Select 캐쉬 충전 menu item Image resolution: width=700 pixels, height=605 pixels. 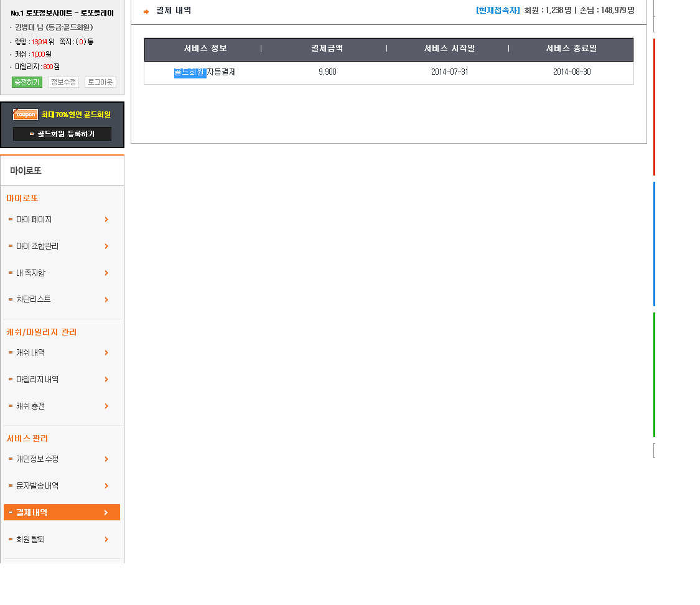30,406
